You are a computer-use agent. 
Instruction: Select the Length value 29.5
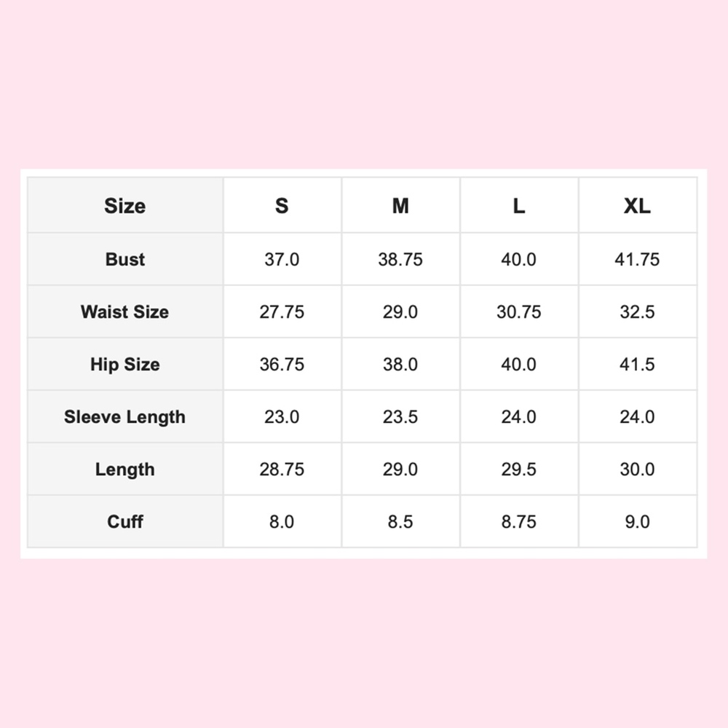[518, 470]
